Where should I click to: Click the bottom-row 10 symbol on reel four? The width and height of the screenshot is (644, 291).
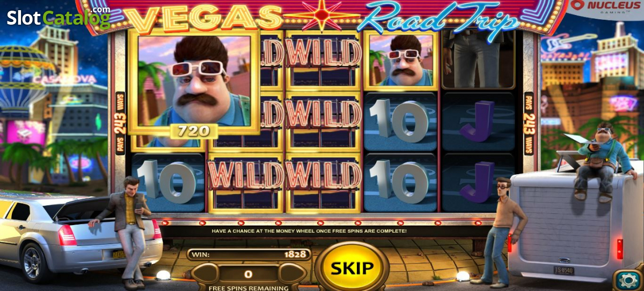click(x=401, y=182)
